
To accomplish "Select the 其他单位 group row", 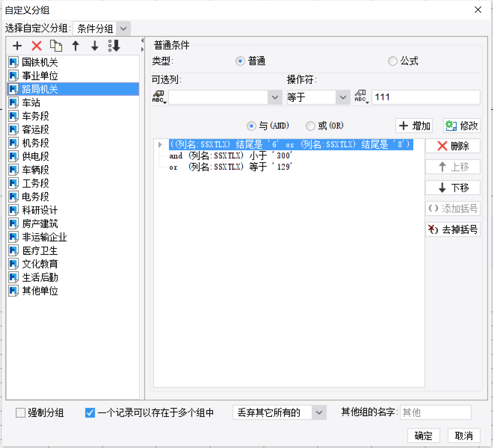I will coord(73,291).
